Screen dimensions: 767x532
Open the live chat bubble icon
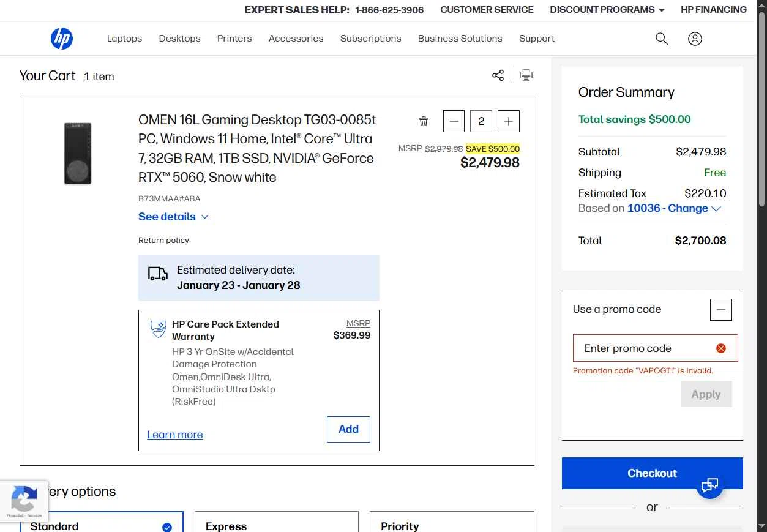click(x=709, y=485)
